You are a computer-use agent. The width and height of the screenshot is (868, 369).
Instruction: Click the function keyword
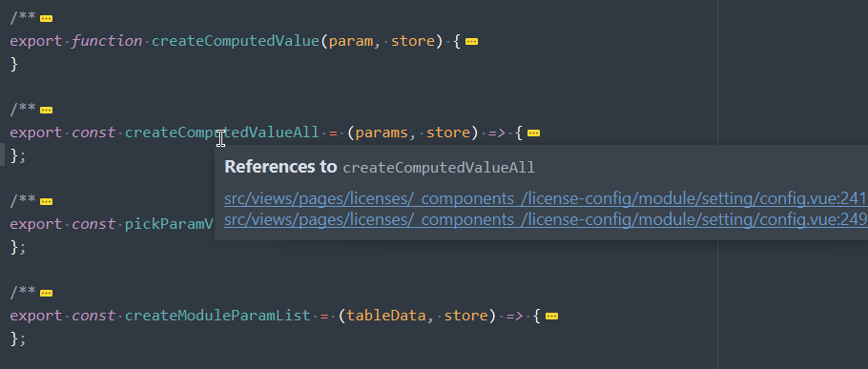[x=107, y=41]
